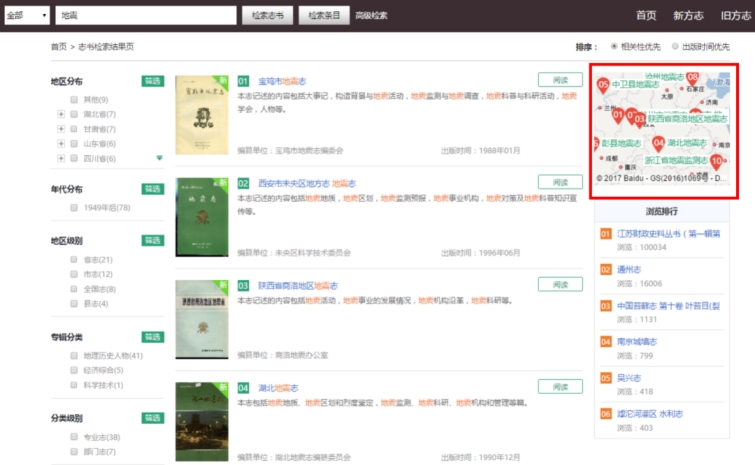Select the 出版时间优先 sort radio button
This screenshot has width=755, height=465.
676,46
